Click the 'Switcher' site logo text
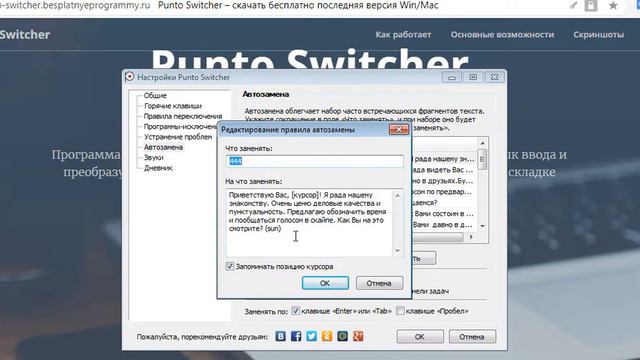The height and width of the screenshot is (360, 640). point(24,35)
